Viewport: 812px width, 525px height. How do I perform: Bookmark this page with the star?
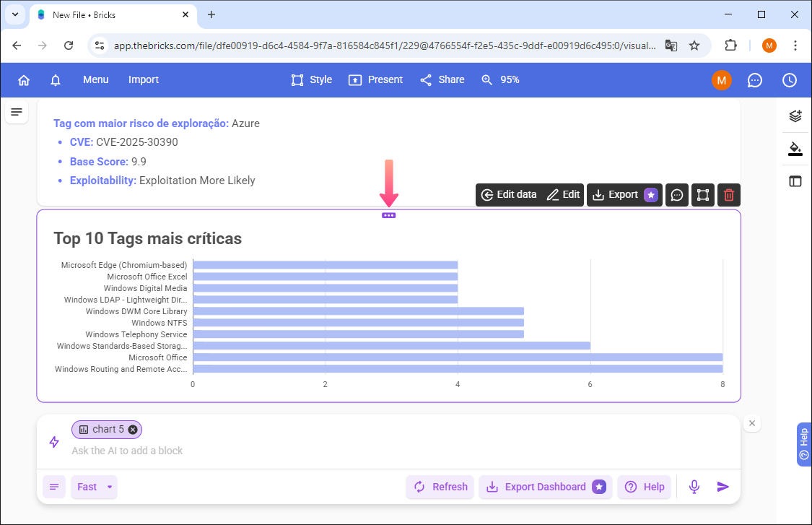click(x=694, y=45)
